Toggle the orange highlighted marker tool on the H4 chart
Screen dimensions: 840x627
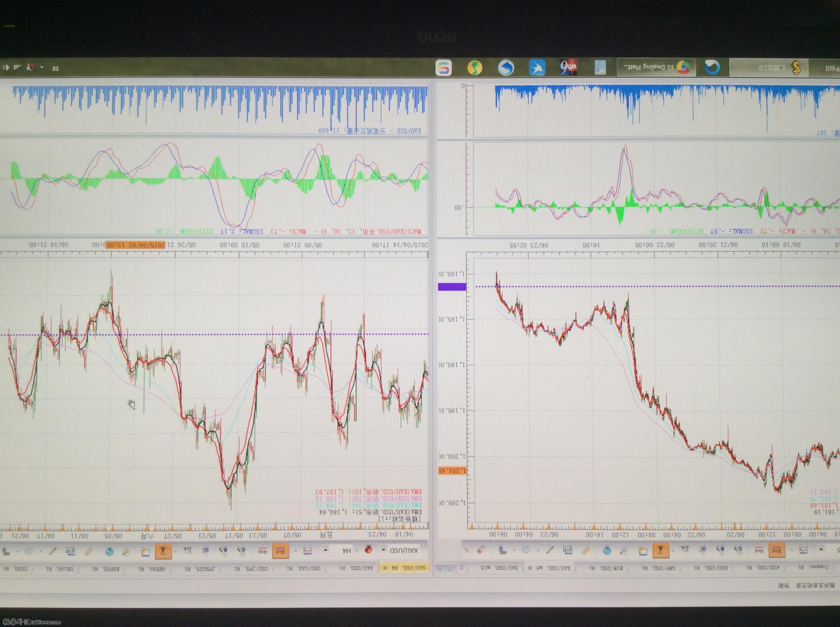[163, 551]
